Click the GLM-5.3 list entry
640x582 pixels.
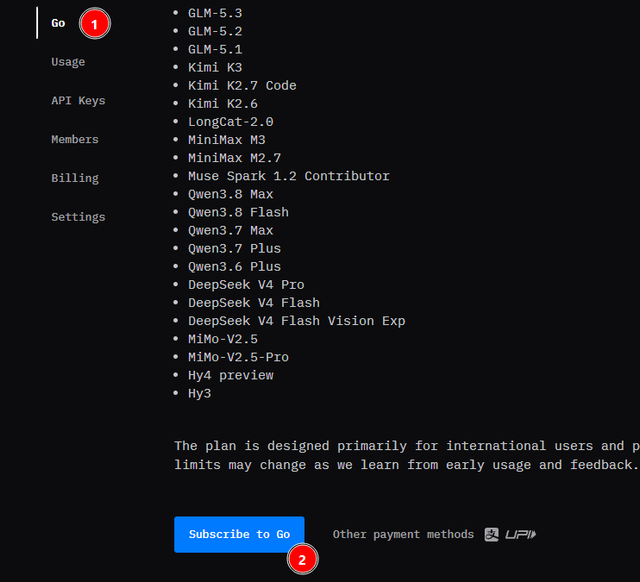[x=215, y=13]
